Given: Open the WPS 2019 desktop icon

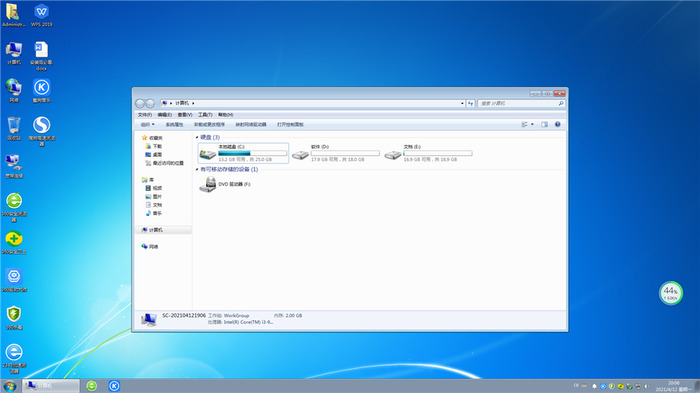Looking at the screenshot, I should pos(42,15).
